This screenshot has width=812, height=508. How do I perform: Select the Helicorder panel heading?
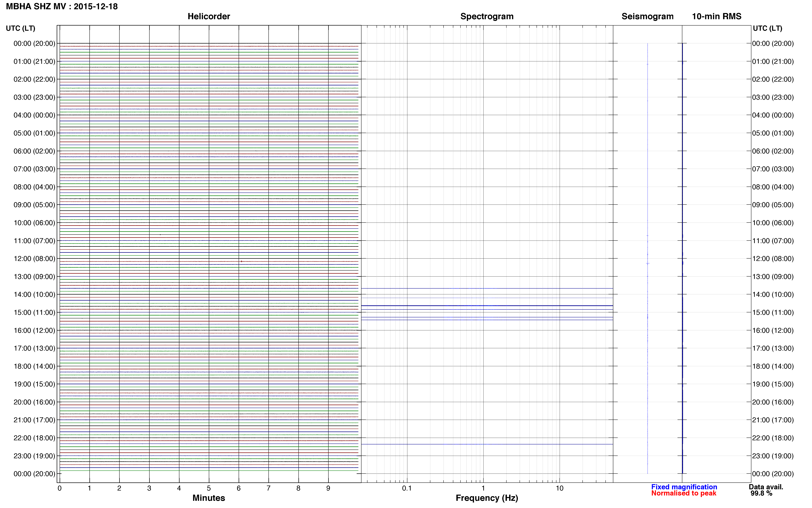pyautogui.click(x=209, y=16)
